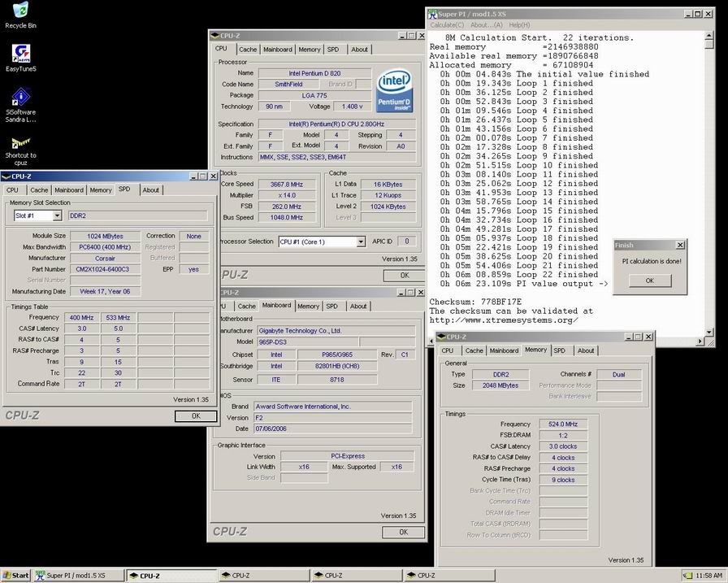Click the Max Bandwidth value PC6400 (400 MHz)
728x583 pixels.
(x=105, y=246)
